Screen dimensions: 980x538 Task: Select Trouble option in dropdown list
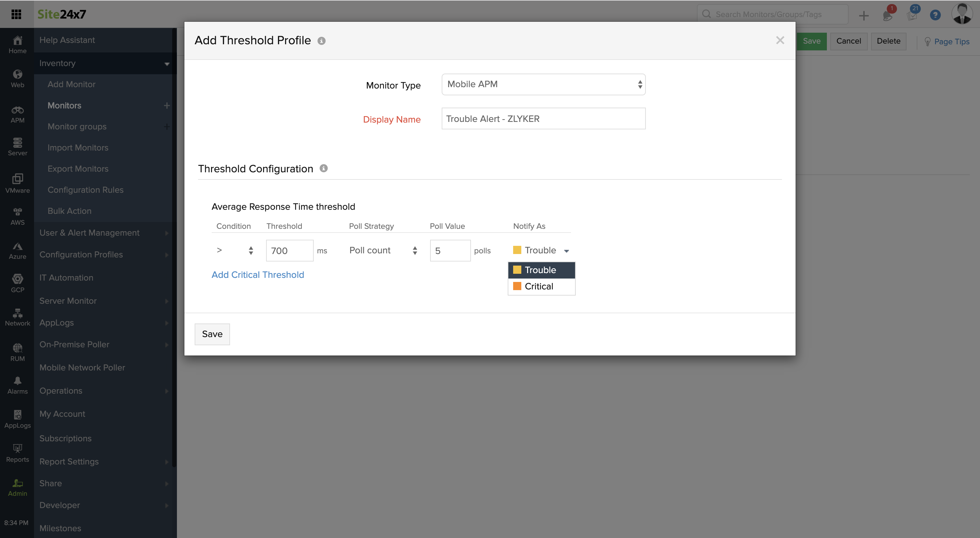tap(541, 270)
